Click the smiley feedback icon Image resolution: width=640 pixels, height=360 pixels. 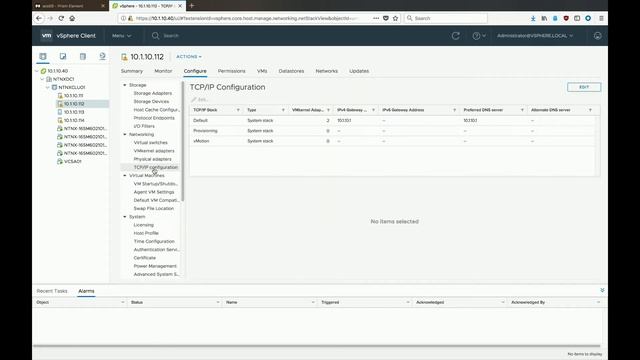coord(598,36)
